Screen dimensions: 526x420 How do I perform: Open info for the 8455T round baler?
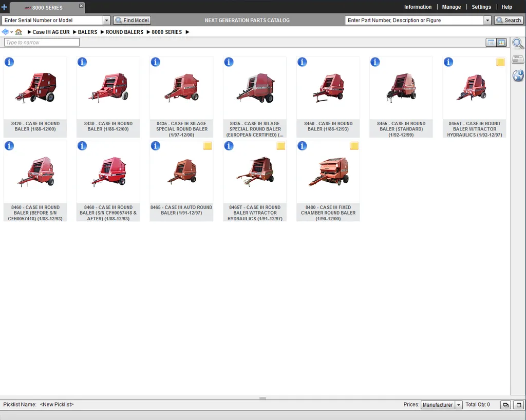point(448,62)
